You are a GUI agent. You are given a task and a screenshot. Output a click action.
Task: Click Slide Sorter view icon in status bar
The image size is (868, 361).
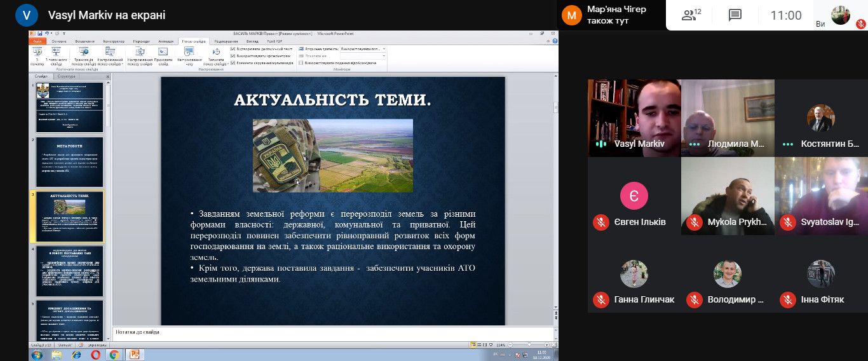pyautogui.click(x=478, y=344)
